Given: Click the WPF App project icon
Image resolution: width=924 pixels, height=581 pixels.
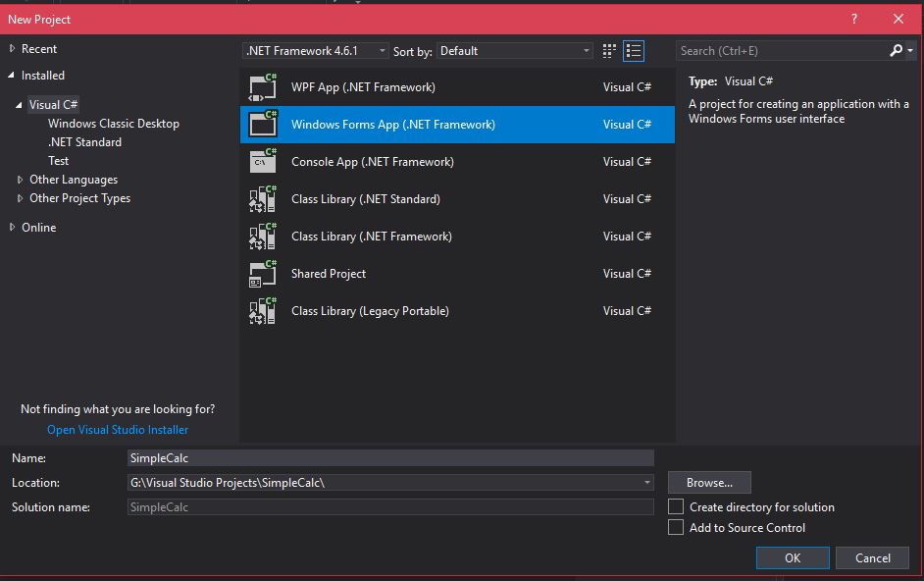Looking at the screenshot, I should 263,87.
